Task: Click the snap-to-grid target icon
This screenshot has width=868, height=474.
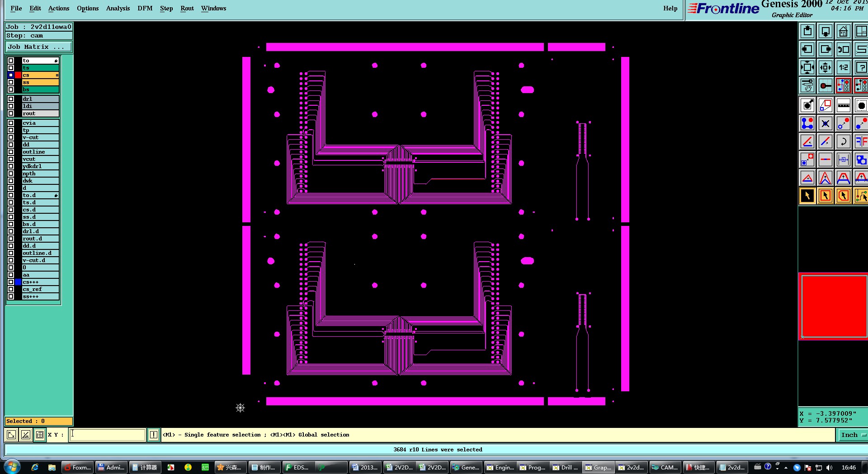Action: (826, 85)
